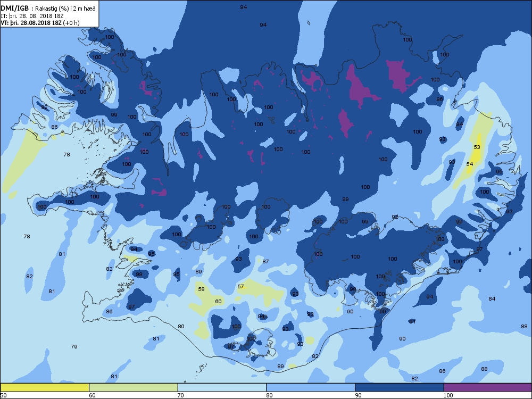
Task: Click the humidity value '87' on the map
Action: [x=265, y=261]
